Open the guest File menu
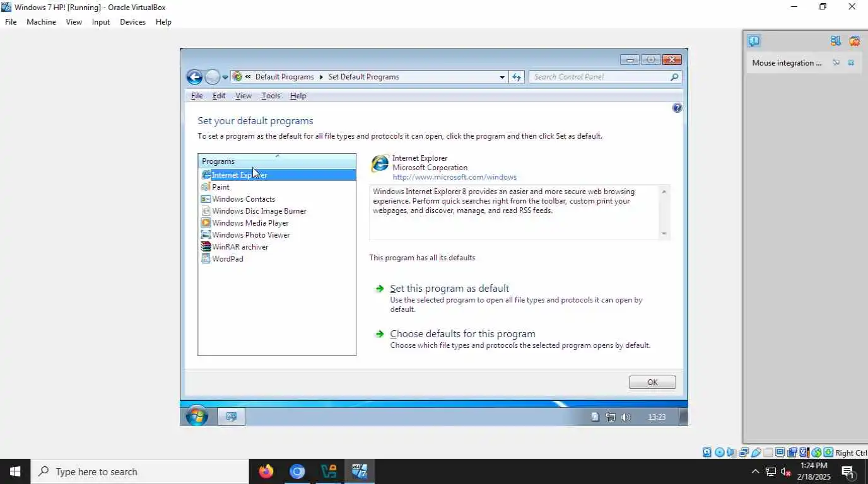Viewport: 868px width, 484px height. [x=197, y=96]
